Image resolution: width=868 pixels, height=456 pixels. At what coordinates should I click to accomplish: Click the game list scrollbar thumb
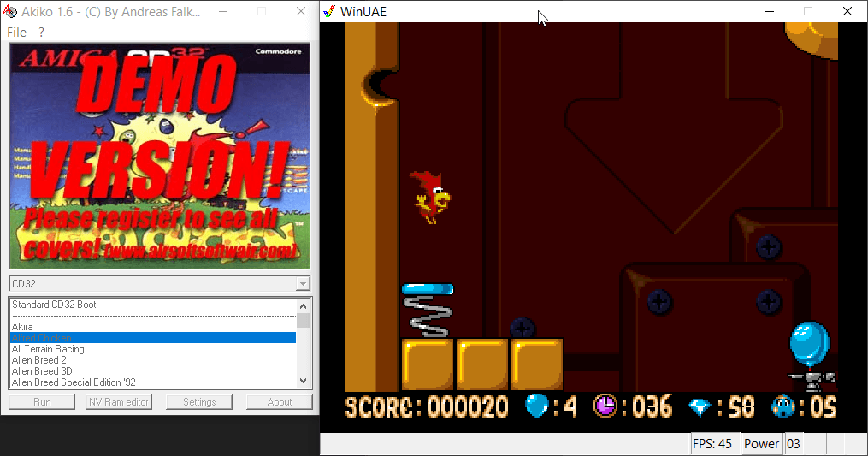tap(303, 320)
